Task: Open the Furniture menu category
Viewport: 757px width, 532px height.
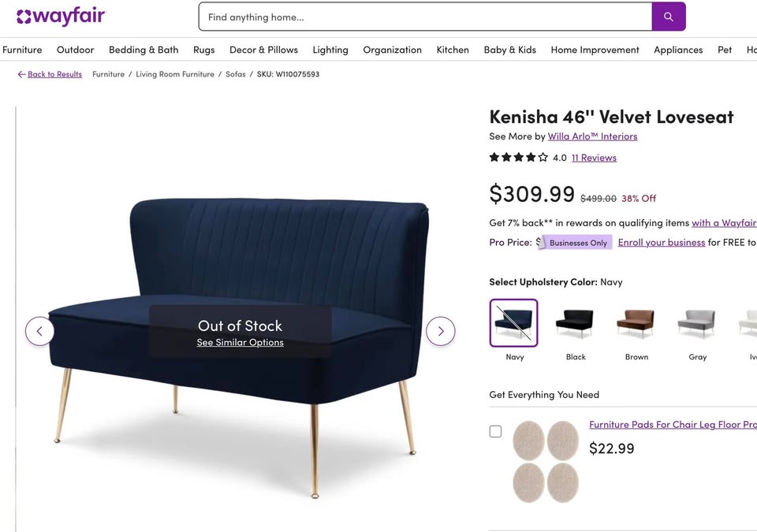Action: (22, 50)
